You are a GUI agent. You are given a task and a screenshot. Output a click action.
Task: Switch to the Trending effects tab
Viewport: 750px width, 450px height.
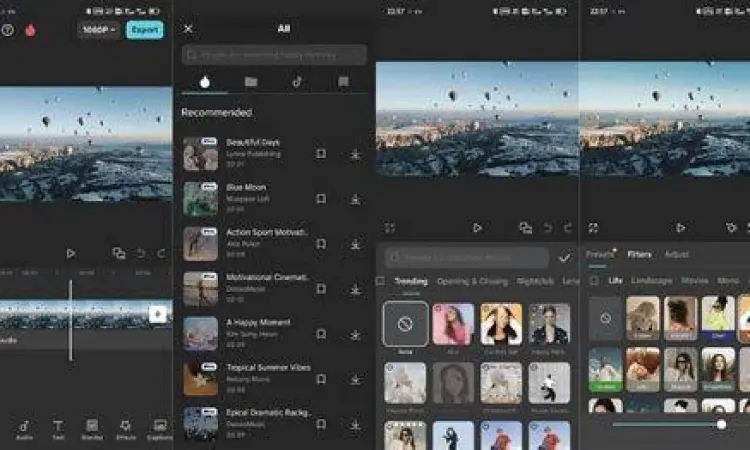click(411, 281)
